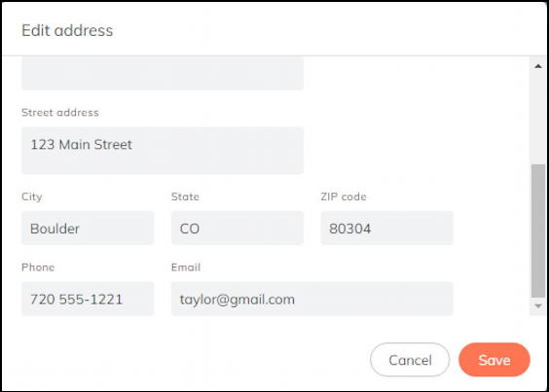Click the City label text
This screenshot has width=549, height=392.
[x=31, y=196]
